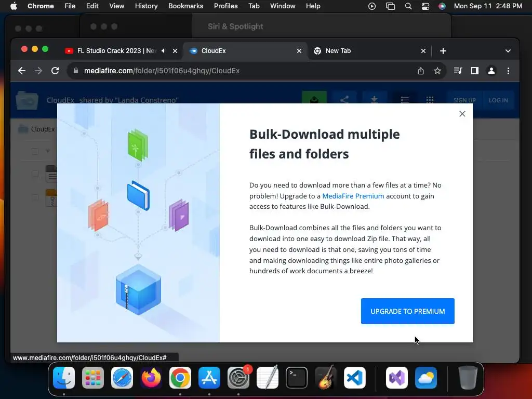532x399 pixels.
Task: Go back with the browser back arrow
Action: 22,71
